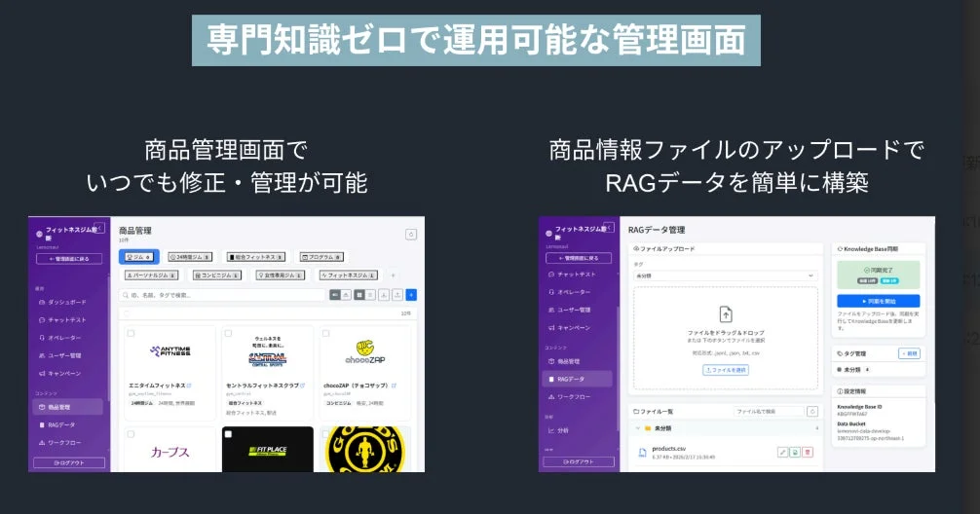Click blue 同期を開始 button
This screenshot has width=980, height=514.
(878, 301)
